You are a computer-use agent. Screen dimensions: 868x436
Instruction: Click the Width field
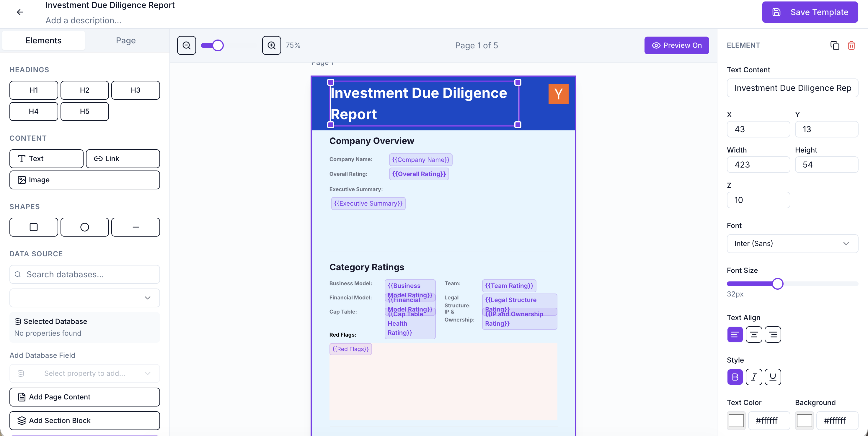pos(758,165)
